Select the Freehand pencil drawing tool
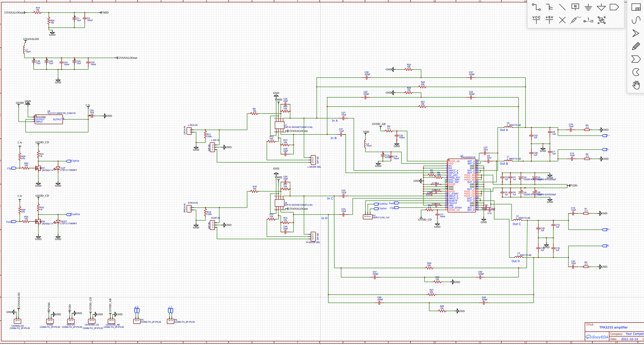 pos(636,46)
